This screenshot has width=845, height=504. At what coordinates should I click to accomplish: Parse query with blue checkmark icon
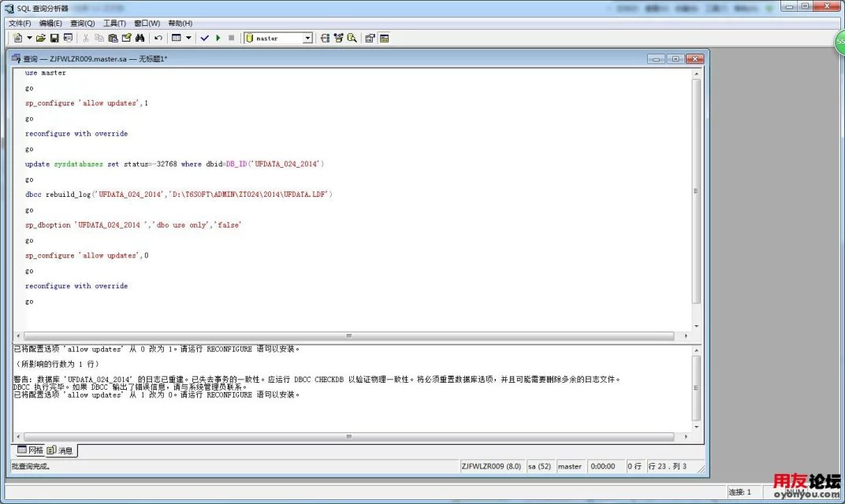204,38
